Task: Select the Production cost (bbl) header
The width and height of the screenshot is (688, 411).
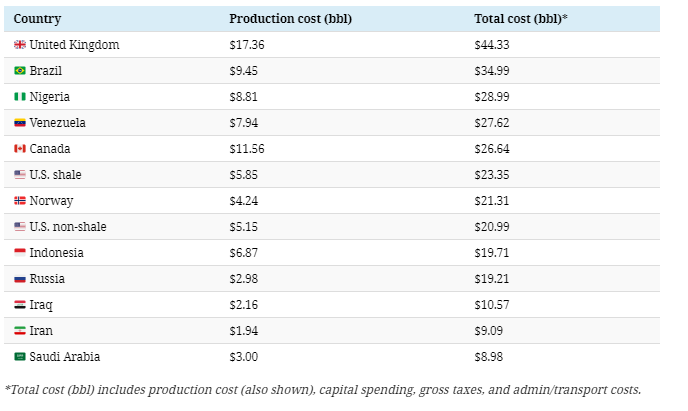Action: 290,19
